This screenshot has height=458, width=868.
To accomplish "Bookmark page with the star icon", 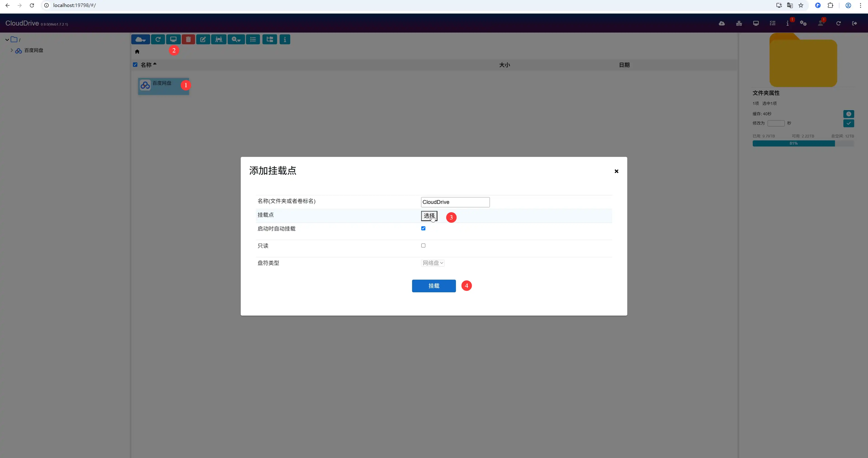I will click(801, 5).
